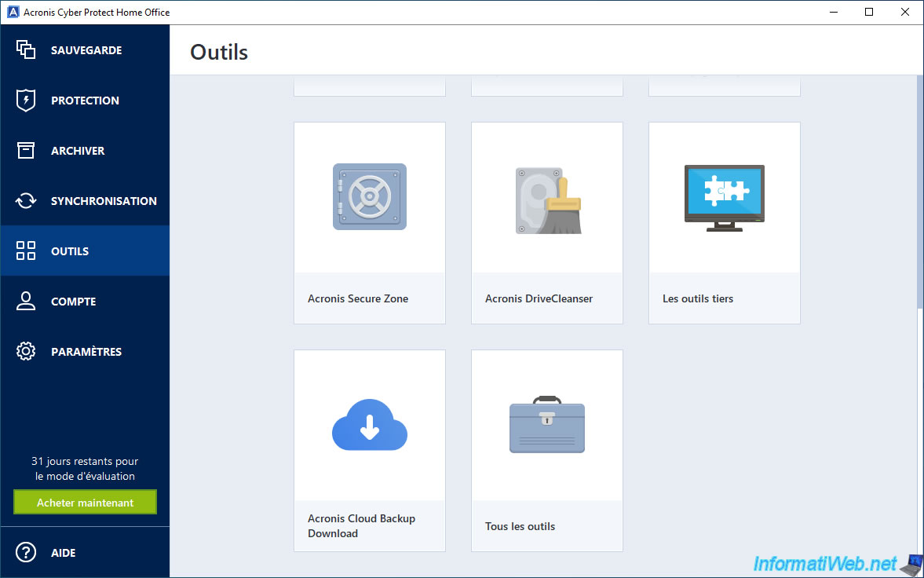Click the vertical scrollbar thumb
924x578 pixels.
click(x=920, y=192)
